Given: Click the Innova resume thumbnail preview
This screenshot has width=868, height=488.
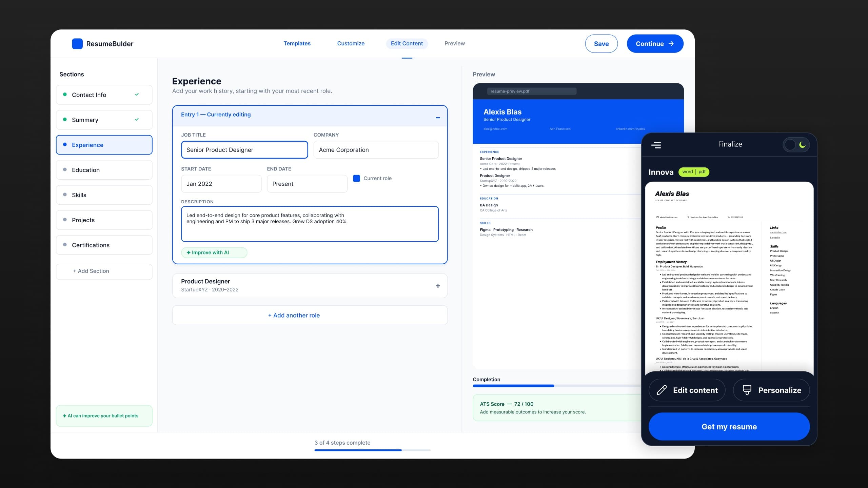Looking at the screenshot, I should click(729, 278).
